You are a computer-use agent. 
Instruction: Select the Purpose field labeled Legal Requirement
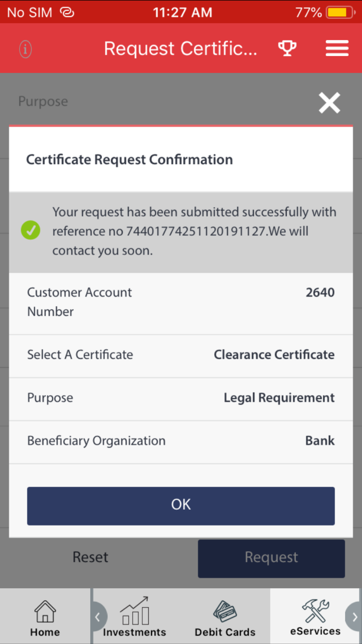coord(181,398)
